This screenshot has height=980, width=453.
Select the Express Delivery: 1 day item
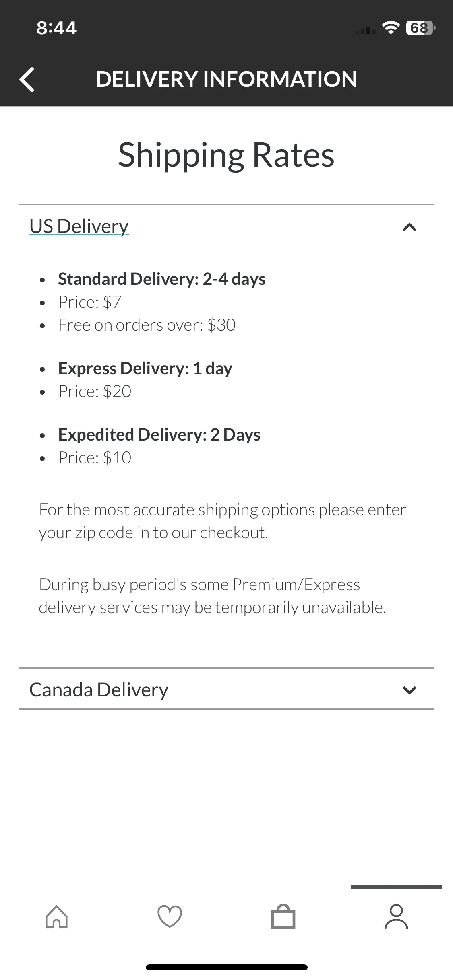pyautogui.click(x=145, y=368)
